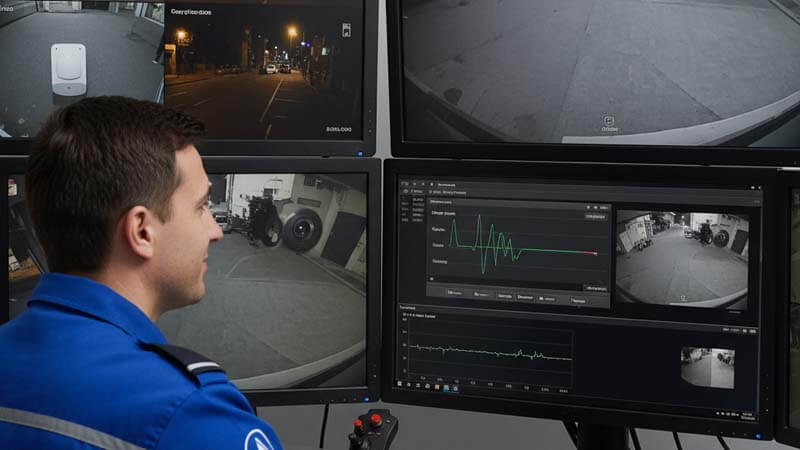The height and width of the screenshot is (450, 800).
Task: Open the small camera thumbnail beside the lower graph
Action: tap(707, 367)
